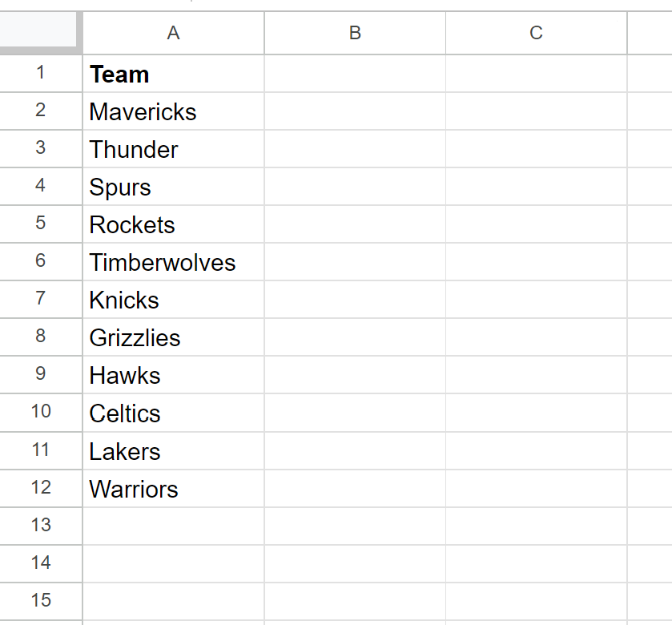Click the Celtics cell
This screenshot has width=672, height=625.
click(x=174, y=413)
